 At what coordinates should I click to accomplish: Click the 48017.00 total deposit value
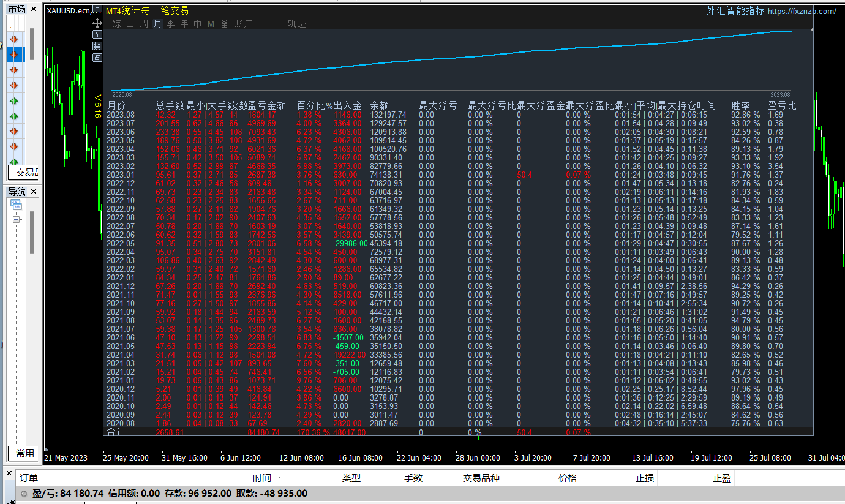tap(350, 432)
